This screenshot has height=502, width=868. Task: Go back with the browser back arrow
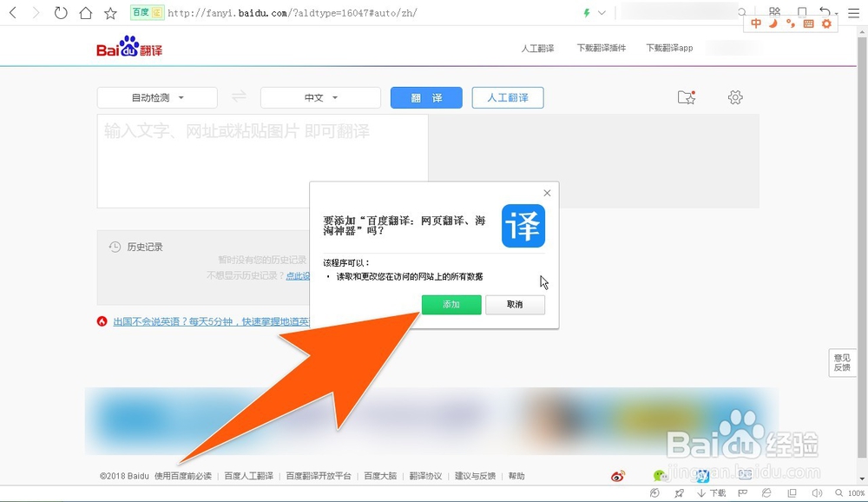coord(13,12)
